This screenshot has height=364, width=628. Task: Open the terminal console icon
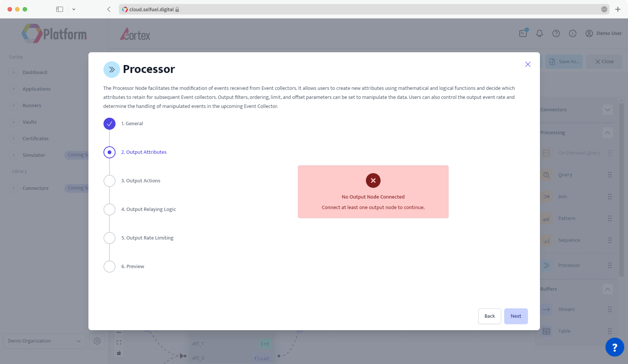click(523, 33)
